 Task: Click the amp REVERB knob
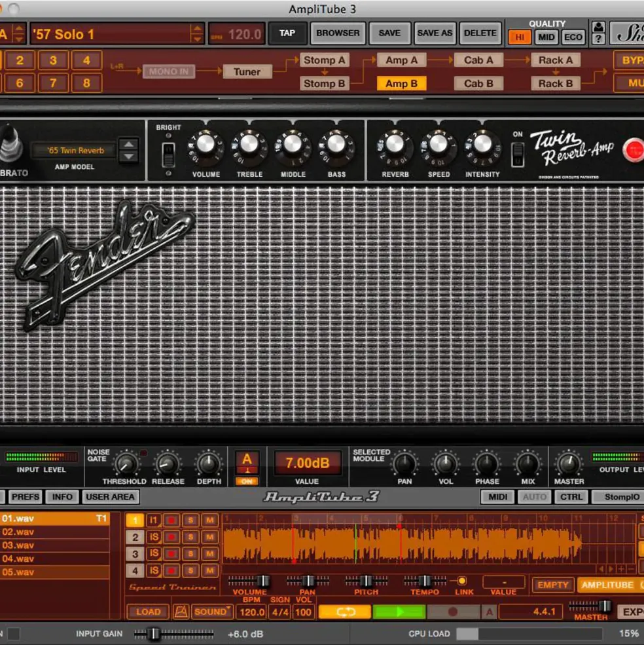coord(395,144)
